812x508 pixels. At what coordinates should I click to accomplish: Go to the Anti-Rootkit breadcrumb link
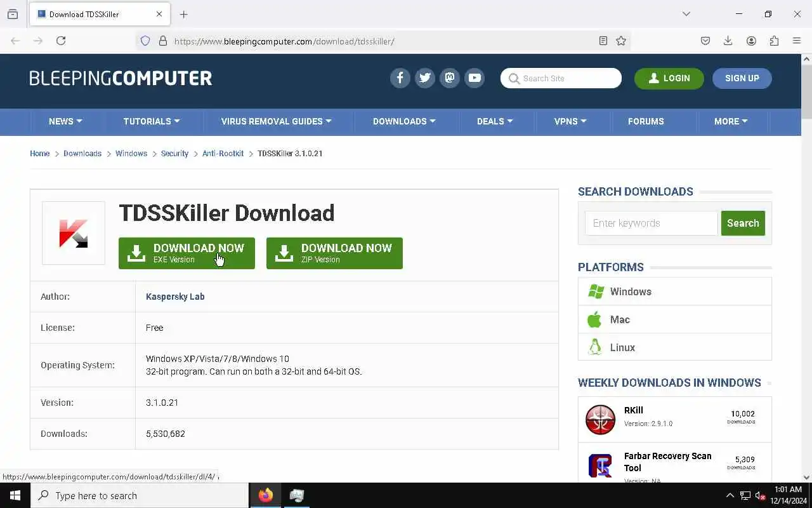(x=223, y=154)
